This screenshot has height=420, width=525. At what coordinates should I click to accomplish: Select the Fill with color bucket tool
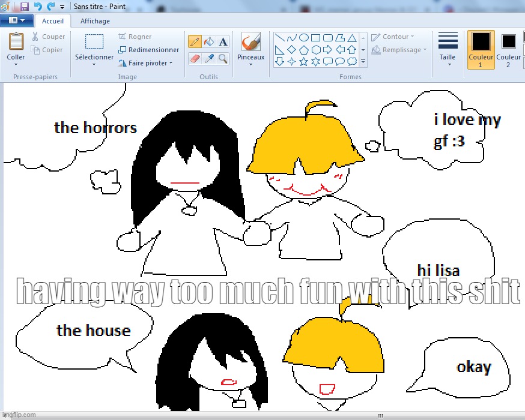coord(209,42)
